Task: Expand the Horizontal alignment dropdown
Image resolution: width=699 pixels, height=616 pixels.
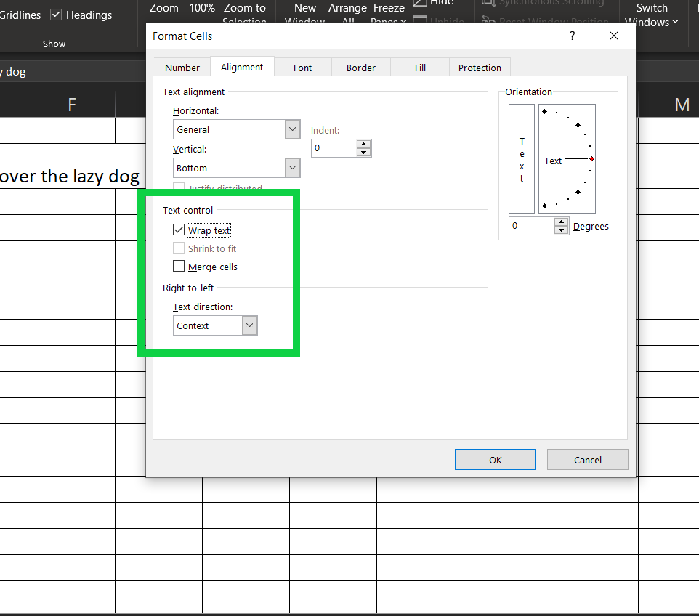Action: point(292,129)
